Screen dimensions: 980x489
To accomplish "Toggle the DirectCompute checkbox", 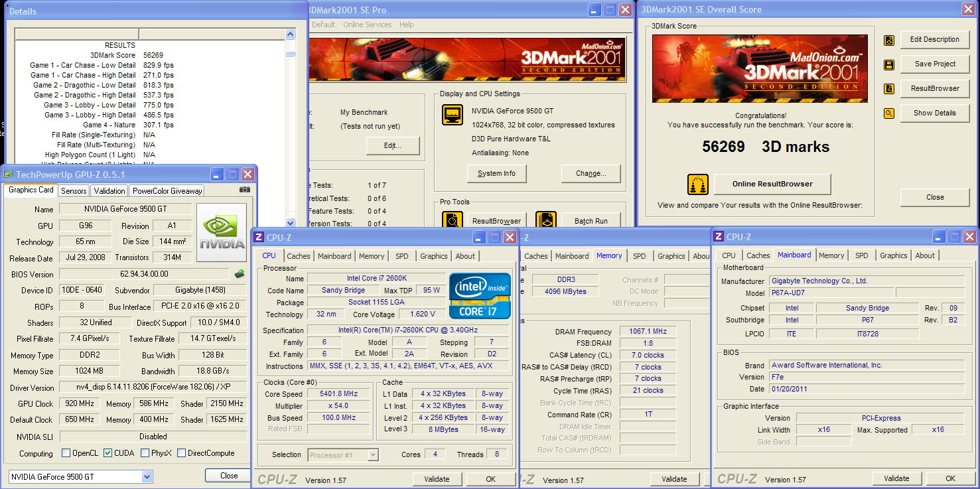I will pyautogui.click(x=181, y=453).
